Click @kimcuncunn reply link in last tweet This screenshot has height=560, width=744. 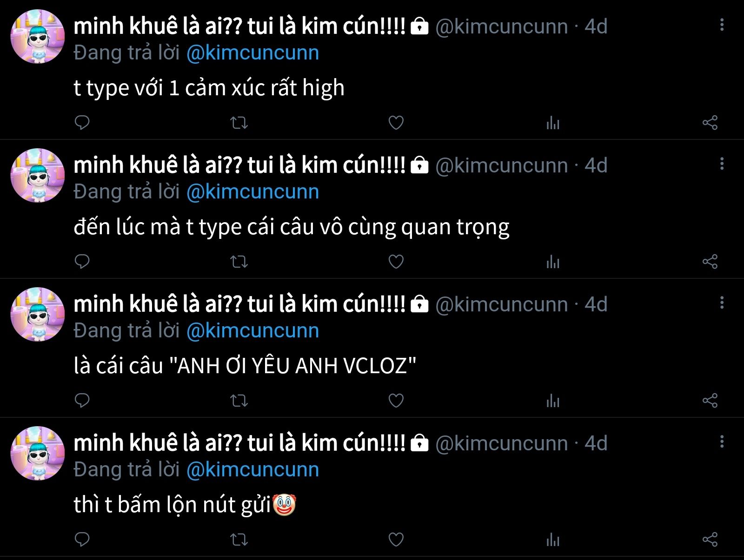coord(252,470)
